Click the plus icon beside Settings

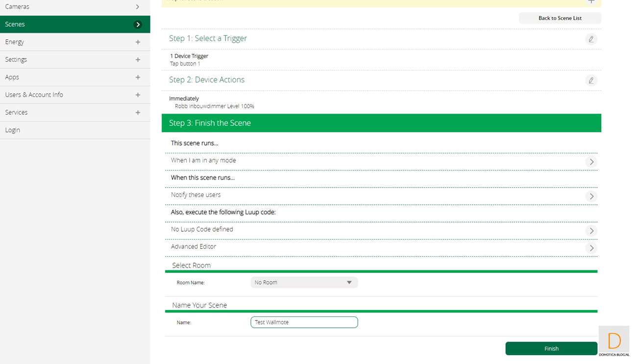(138, 60)
